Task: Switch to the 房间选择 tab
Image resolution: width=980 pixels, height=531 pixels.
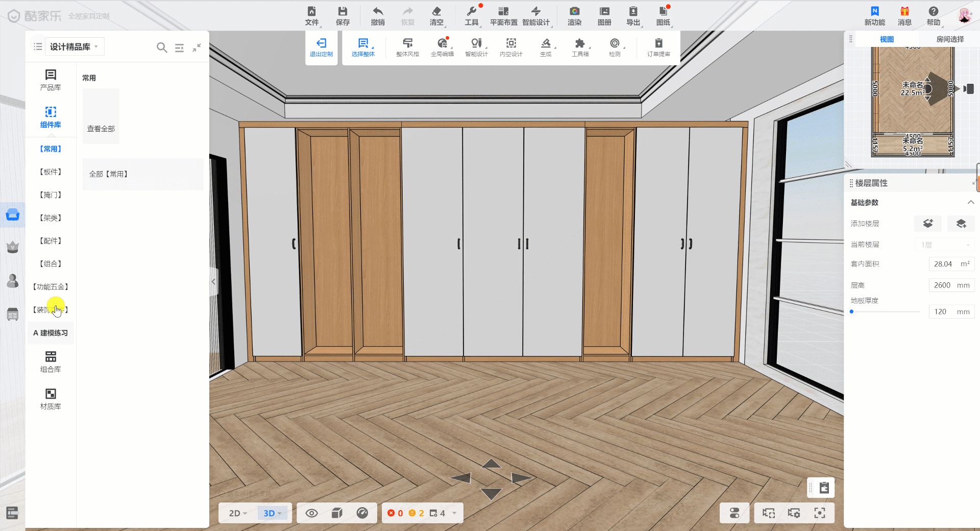Action: pos(949,39)
